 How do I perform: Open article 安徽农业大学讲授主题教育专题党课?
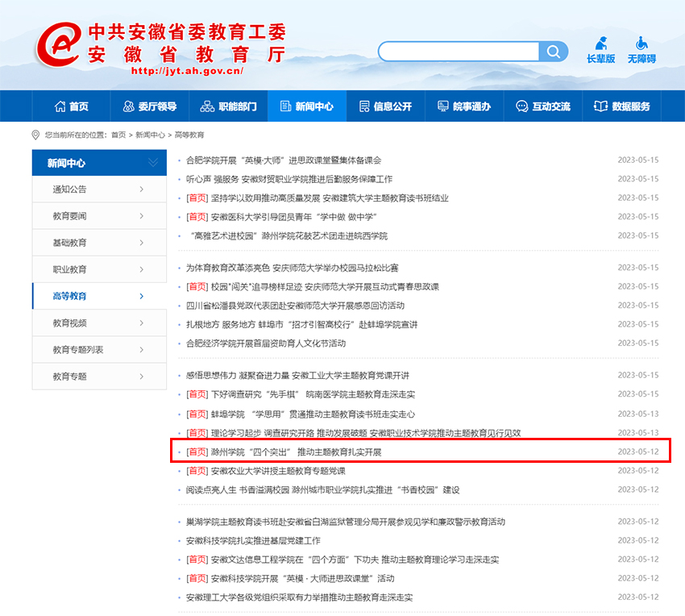click(x=278, y=471)
